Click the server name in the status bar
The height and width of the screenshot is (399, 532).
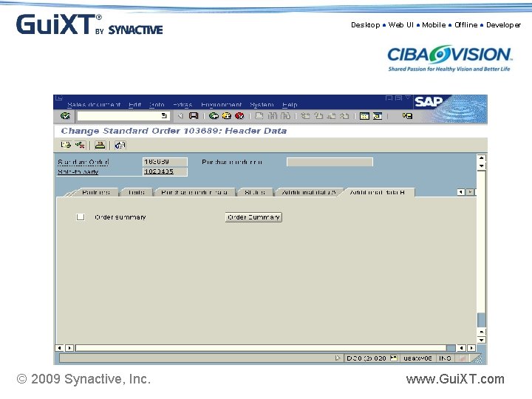(417, 358)
